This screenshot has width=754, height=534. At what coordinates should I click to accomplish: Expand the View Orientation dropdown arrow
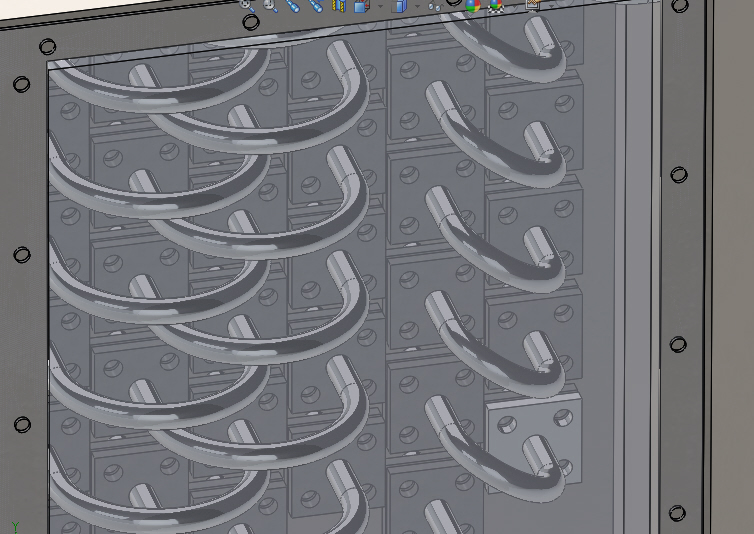pyautogui.click(x=380, y=6)
